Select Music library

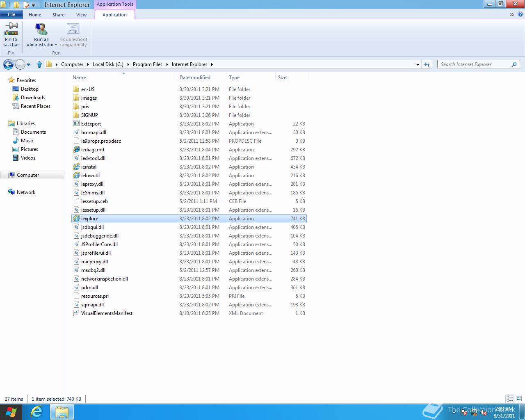tap(27, 141)
